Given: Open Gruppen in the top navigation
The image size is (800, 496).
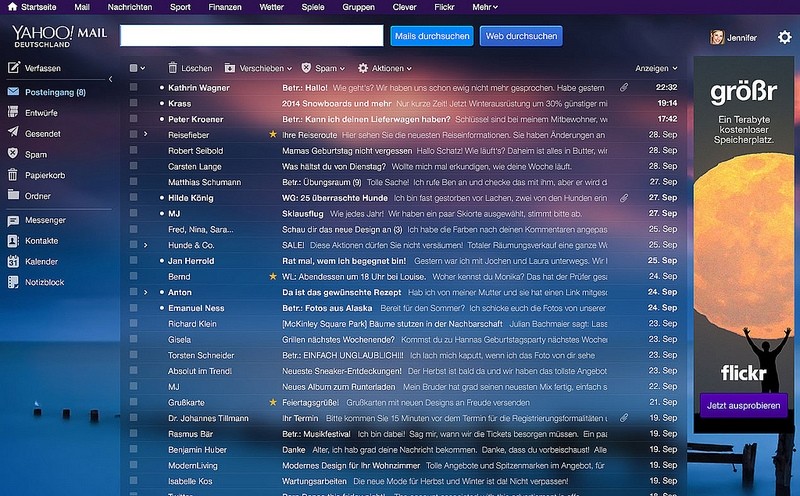Looking at the screenshot, I should [x=358, y=7].
